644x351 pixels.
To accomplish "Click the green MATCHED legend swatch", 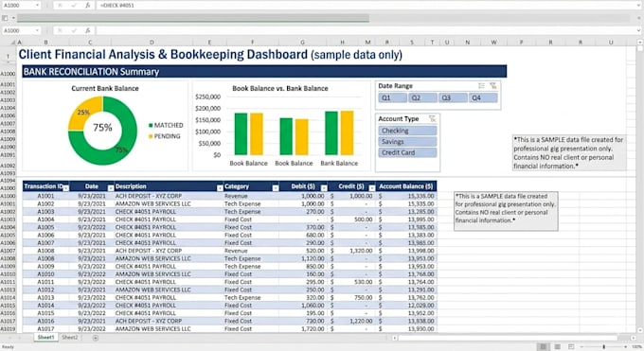I will (x=151, y=125).
